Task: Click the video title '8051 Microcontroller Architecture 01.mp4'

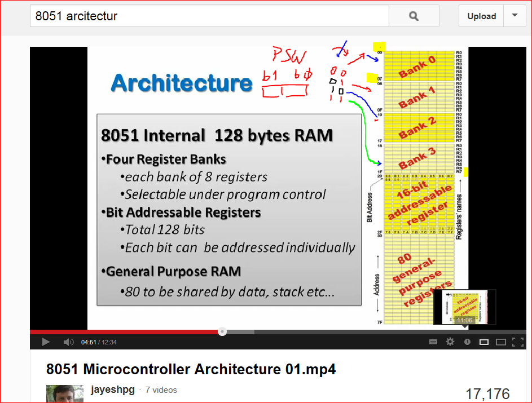Action: (x=191, y=369)
